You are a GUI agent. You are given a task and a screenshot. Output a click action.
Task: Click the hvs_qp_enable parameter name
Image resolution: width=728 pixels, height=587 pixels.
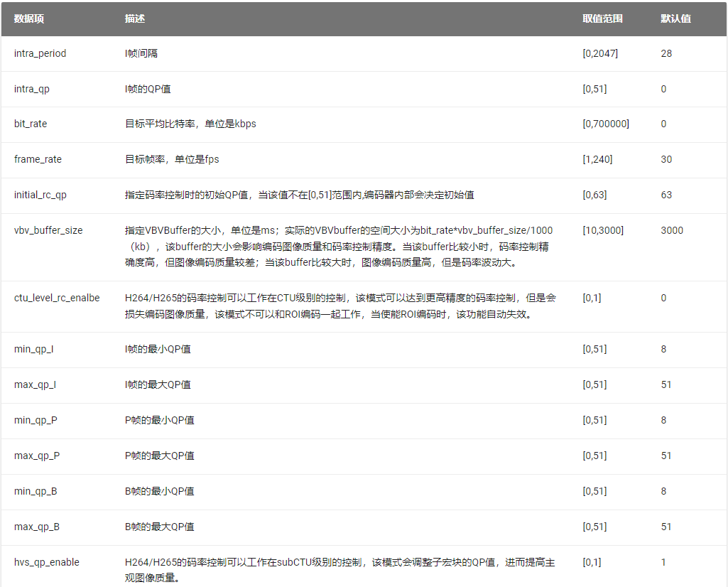coord(47,563)
